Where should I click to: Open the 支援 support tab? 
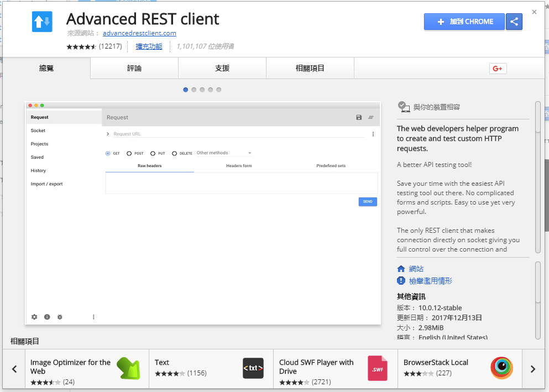[x=222, y=68]
